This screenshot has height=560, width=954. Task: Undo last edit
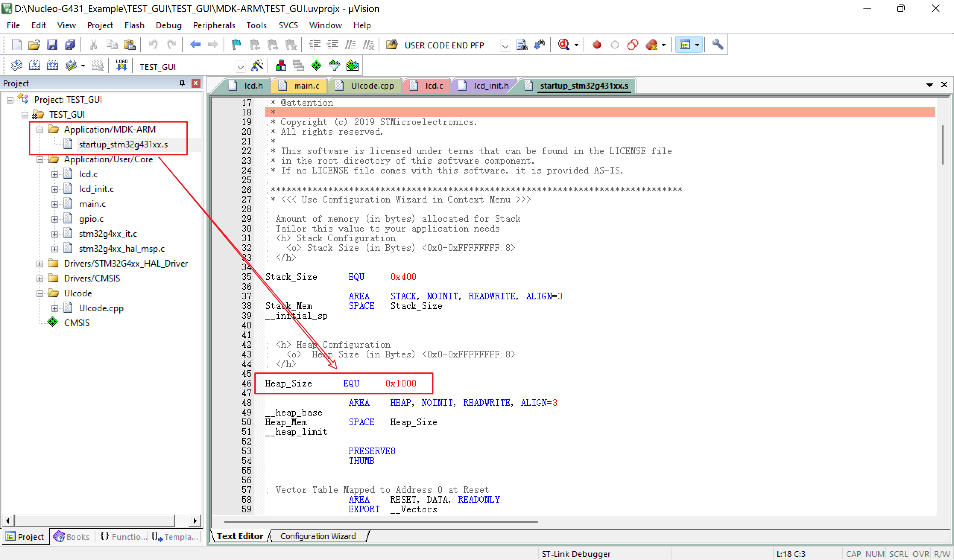tap(153, 45)
